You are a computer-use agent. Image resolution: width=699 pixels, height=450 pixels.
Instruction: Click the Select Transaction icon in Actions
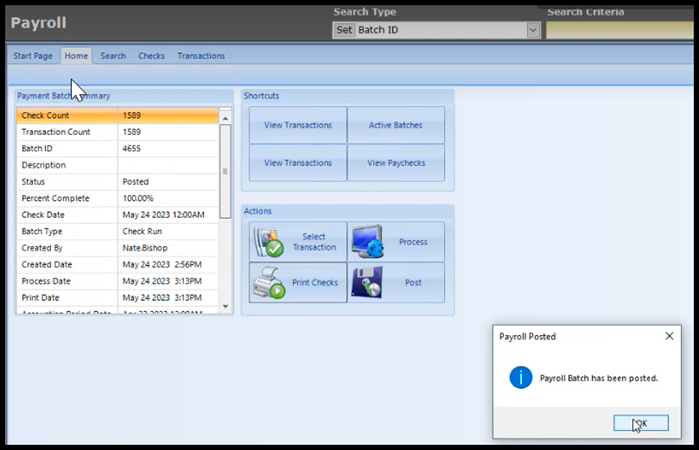266,243
